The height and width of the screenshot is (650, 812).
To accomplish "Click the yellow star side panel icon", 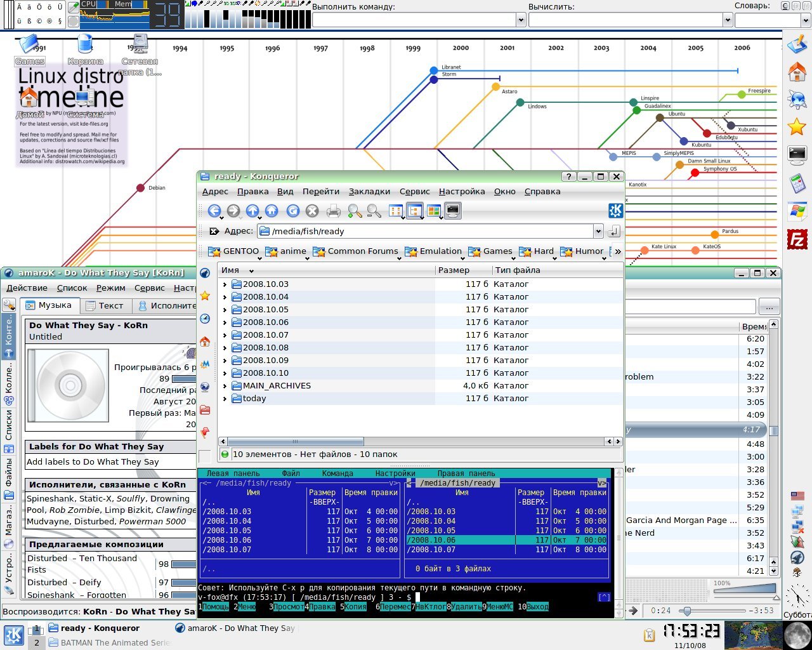I will click(x=797, y=126).
